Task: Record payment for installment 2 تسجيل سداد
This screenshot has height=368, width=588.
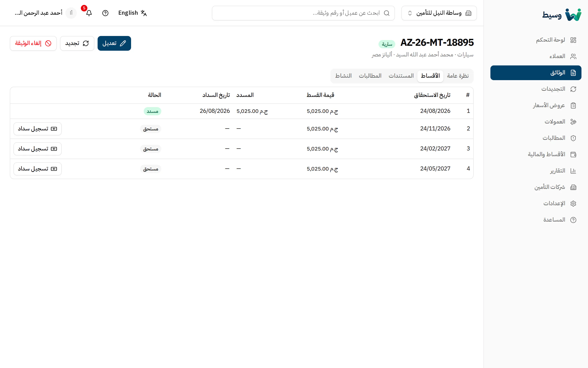Action: (x=37, y=129)
